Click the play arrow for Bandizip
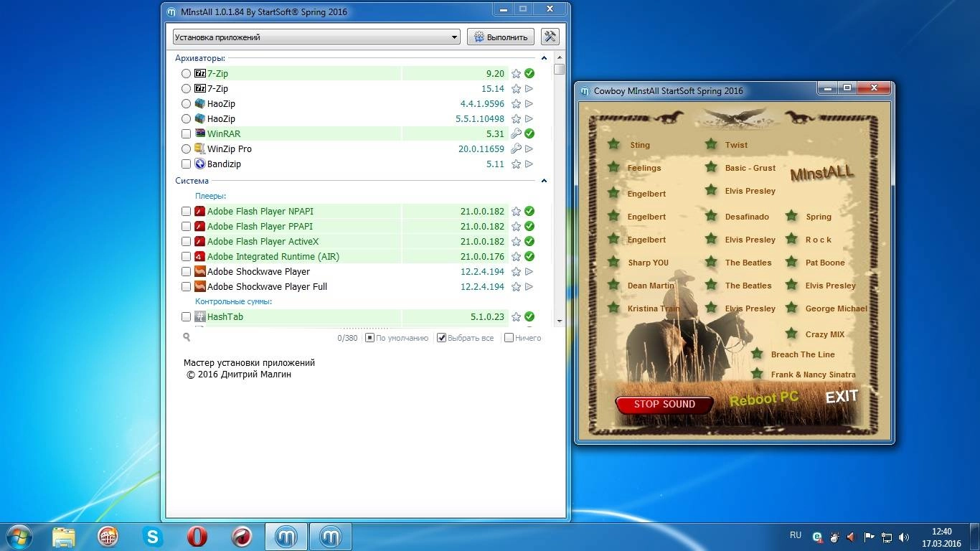Image resolution: width=980 pixels, height=551 pixels. click(529, 164)
